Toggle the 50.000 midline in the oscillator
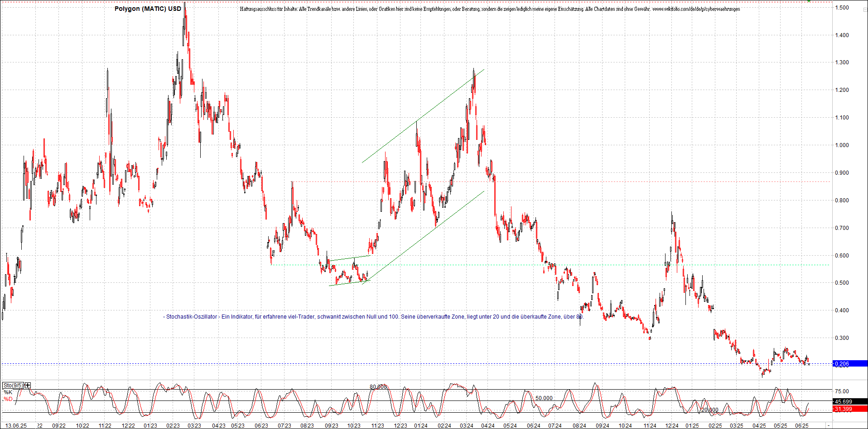The image size is (868, 429). [x=544, y=398]
